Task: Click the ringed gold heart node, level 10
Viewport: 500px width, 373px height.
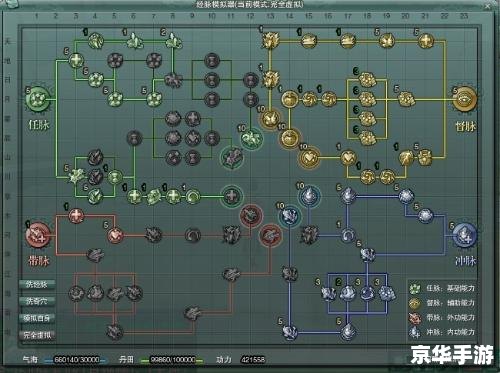Action: coord(309,157)
